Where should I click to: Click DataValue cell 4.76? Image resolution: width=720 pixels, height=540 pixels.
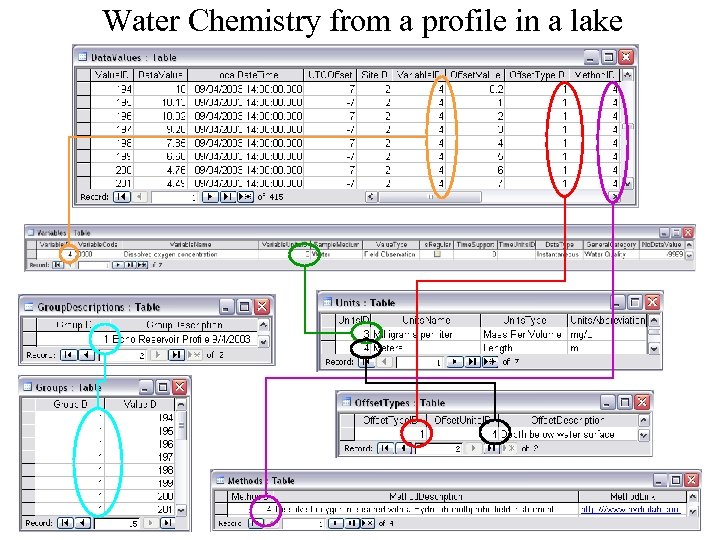(x=160, y=170)
